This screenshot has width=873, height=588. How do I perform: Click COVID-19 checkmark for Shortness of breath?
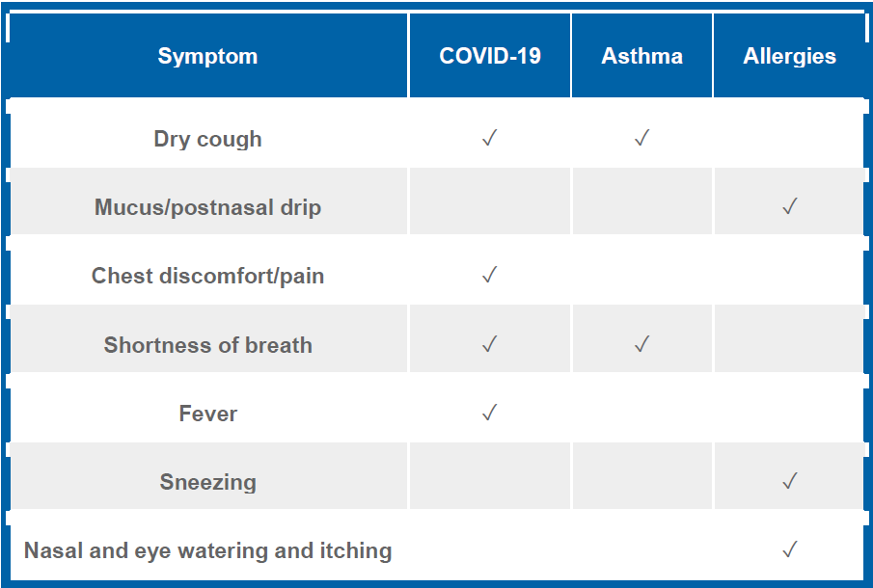click(x=489, y=344)
